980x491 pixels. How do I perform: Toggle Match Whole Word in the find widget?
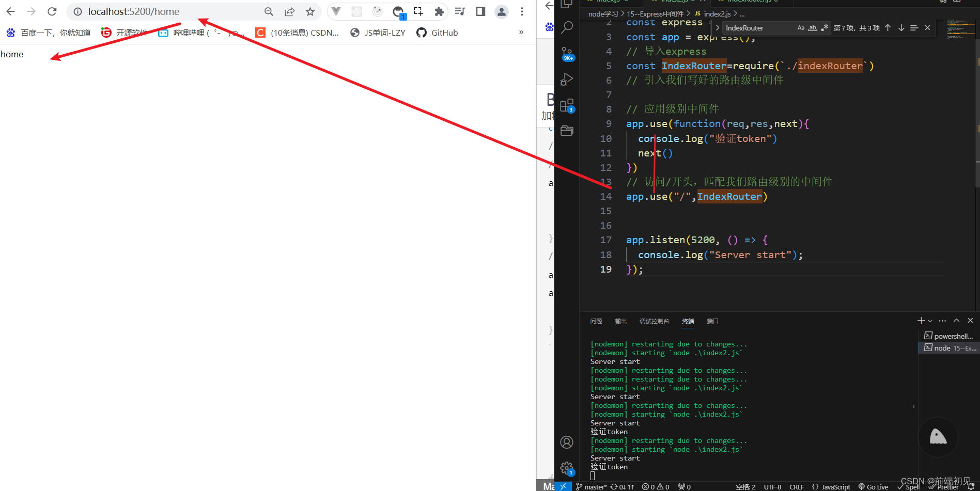[813, 28]
